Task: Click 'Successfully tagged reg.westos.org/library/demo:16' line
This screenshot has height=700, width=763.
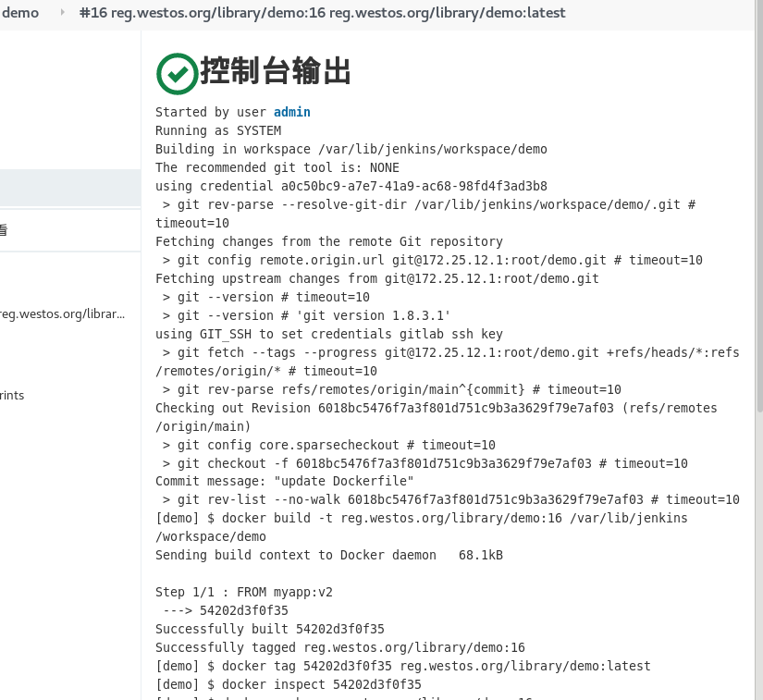Action: tap(340, 647)
